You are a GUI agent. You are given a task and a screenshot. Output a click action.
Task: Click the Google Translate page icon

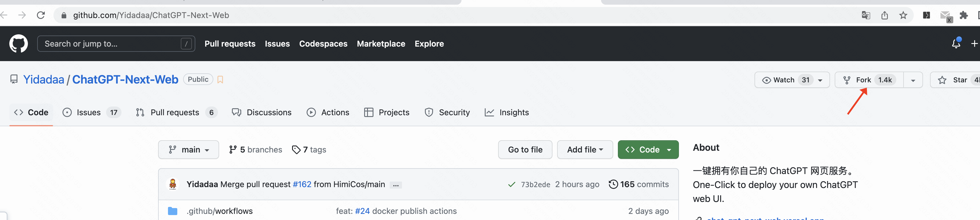click(866, 15)
